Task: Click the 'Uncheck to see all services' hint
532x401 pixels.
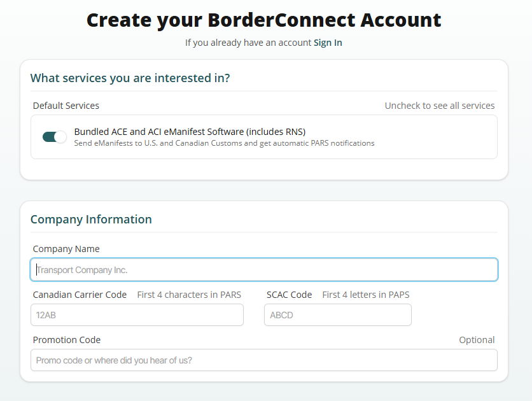Action: coord(439,106)
